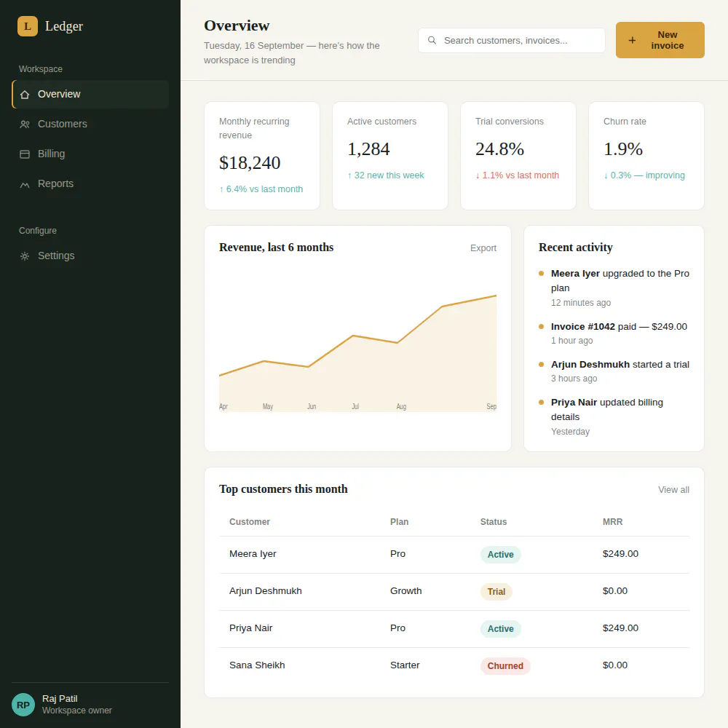Click Arjun Deshmukh in the customers table
The height and width of the screenshot is (728, 728).
[x=266, y=591]
